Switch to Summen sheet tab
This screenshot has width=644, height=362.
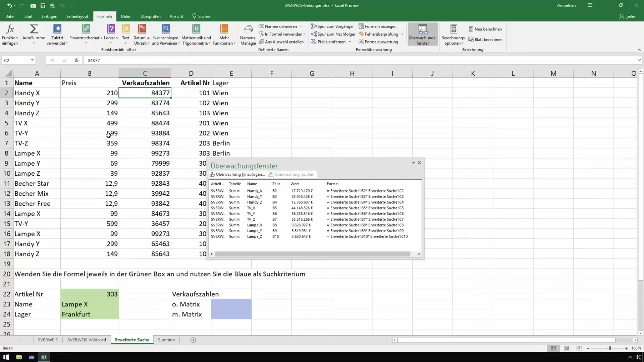point(166,340)
